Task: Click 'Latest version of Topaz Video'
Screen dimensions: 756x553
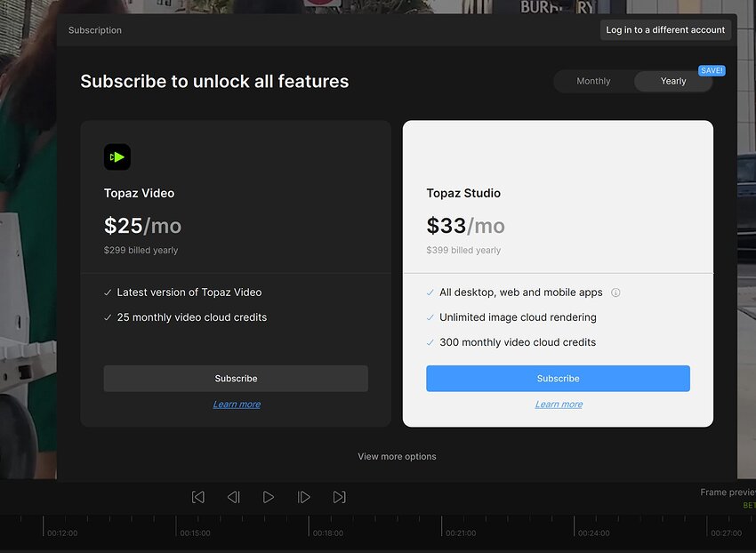Action: (x=189, y=293)
